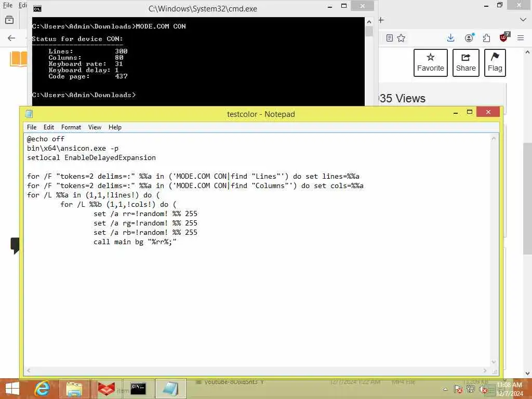Screen dimensions: 532x399
Task: Click 'bin\x64\ansicon.exe -p' line in Notepad
Action: [73, 148]
